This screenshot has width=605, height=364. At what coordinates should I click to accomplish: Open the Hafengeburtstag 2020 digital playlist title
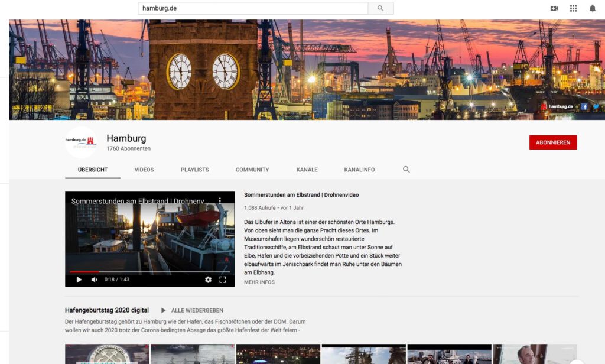(x=107, y=310)
